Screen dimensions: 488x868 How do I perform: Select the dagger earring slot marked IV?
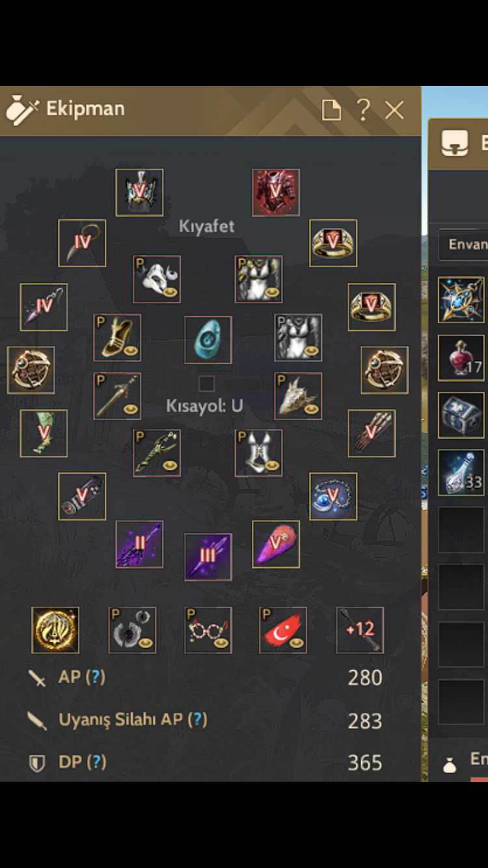click(82, 243)
